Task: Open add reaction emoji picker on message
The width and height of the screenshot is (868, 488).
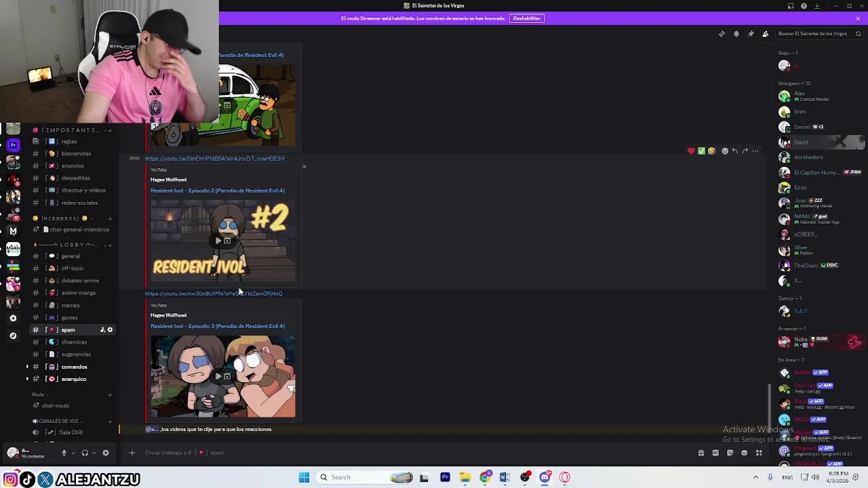Action: click(724, 151)
